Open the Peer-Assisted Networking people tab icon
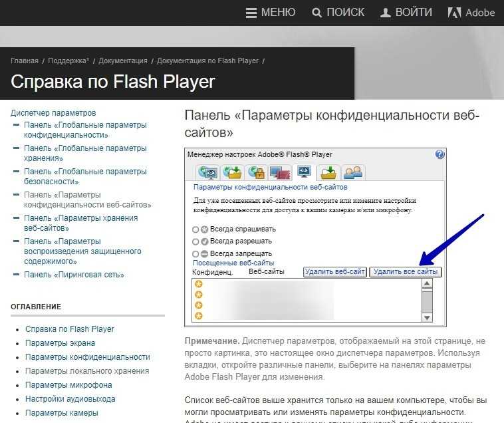 (352, 173)
